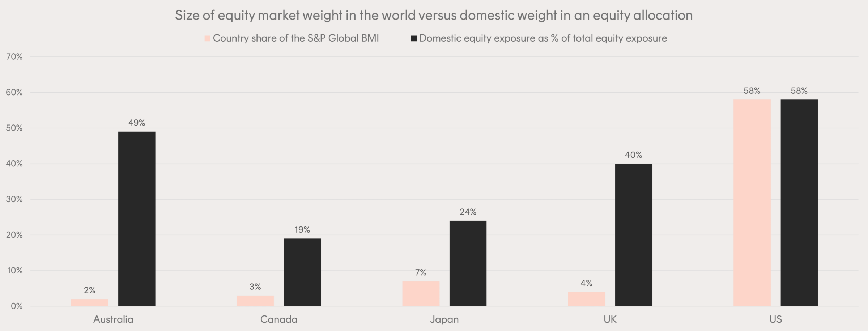Select the Japan axis label
The image size is (868, 331).
pyautogui.click(x=444, y=319)
